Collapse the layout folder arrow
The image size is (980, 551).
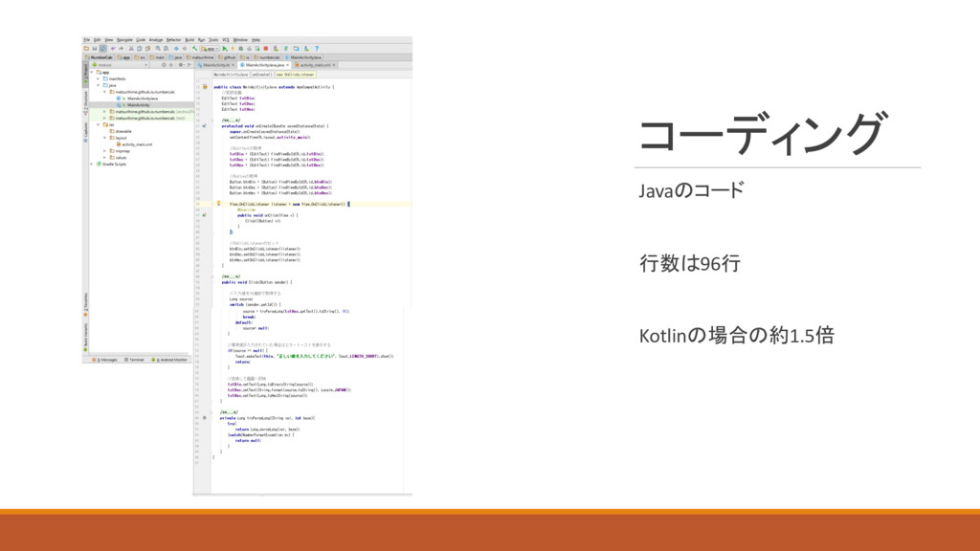pyautogui.click(x=104, y=138)
